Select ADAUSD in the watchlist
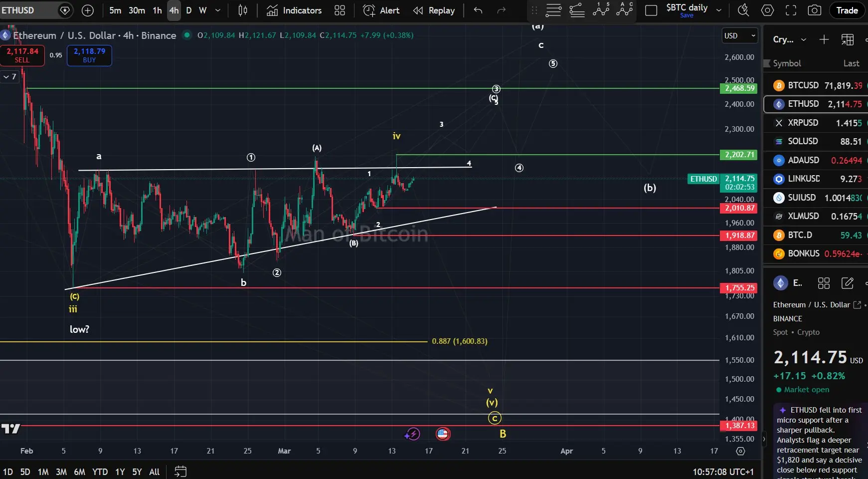Screen dimensions: 868x479 (816, 160)
